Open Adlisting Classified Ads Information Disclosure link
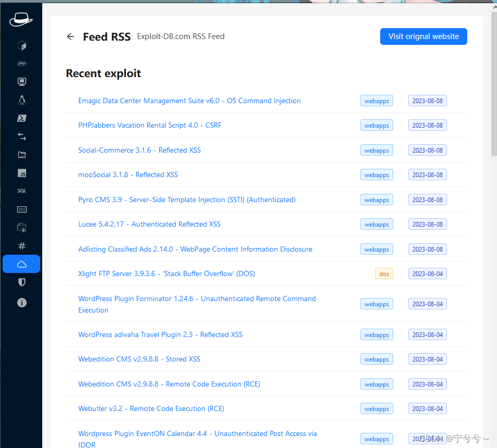This screenshot has width=497, height=448. pos(195,249)
